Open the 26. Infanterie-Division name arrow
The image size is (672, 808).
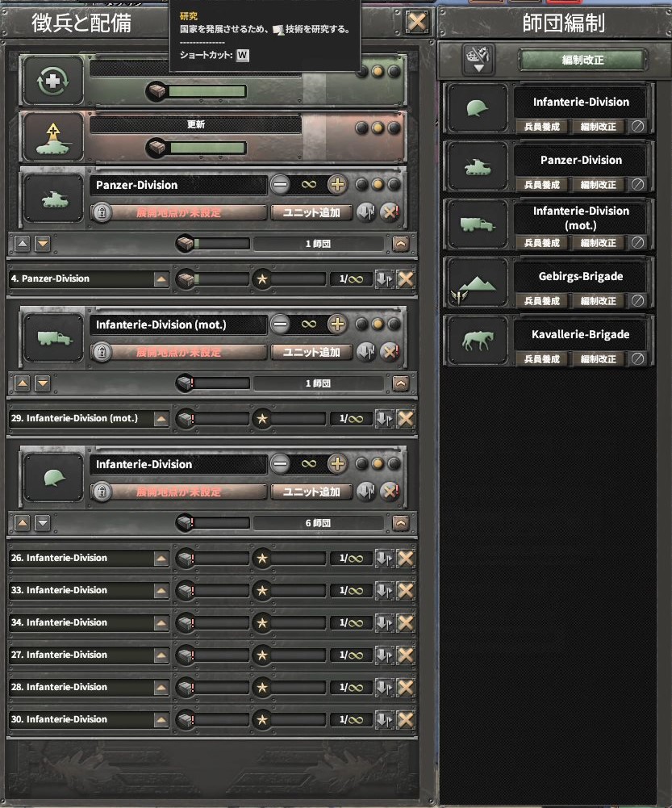[x=161, y=559]
